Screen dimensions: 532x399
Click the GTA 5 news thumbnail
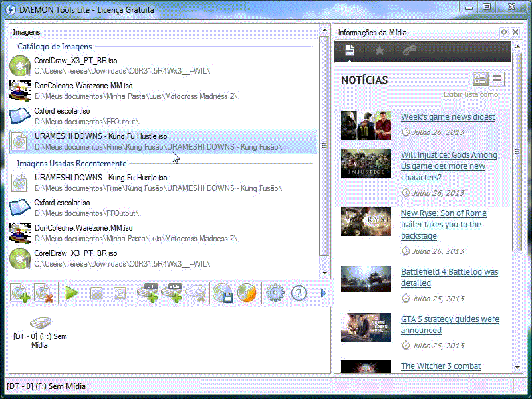366,327
